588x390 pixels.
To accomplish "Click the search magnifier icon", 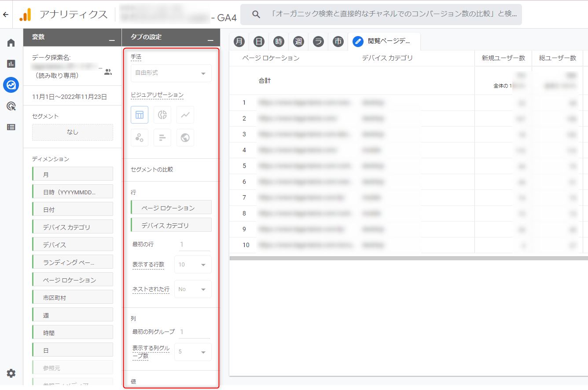I will click(x=257, y=15).
